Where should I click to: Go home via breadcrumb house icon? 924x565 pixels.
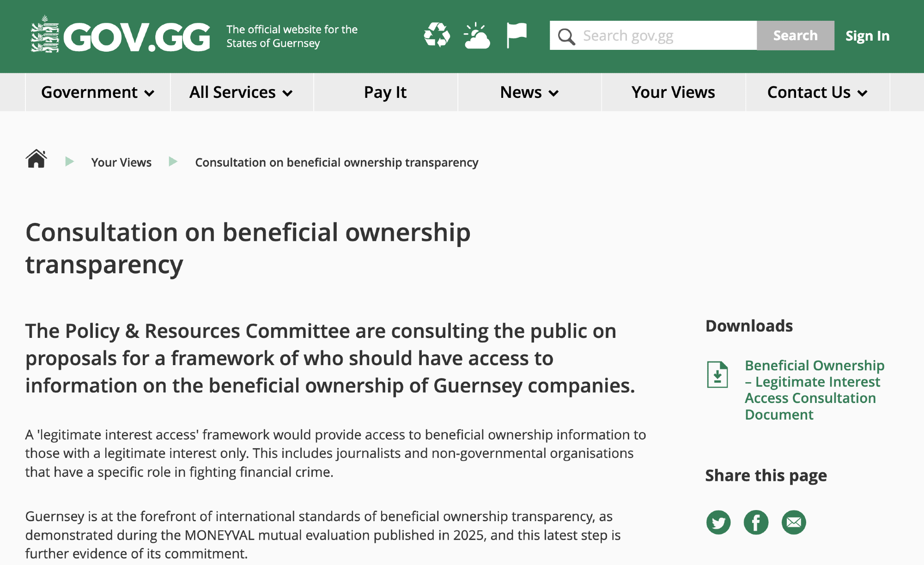[36, 159]
